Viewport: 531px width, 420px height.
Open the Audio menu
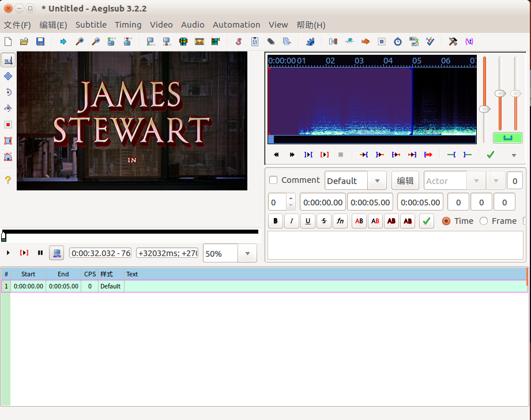tap(193, 25)
